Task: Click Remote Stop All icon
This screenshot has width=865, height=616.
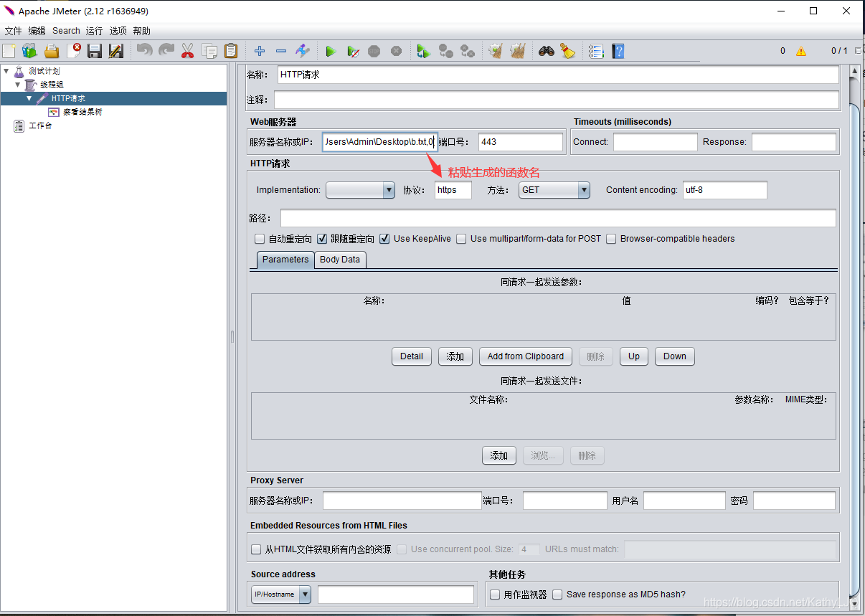Action: [x=446, y=51]
